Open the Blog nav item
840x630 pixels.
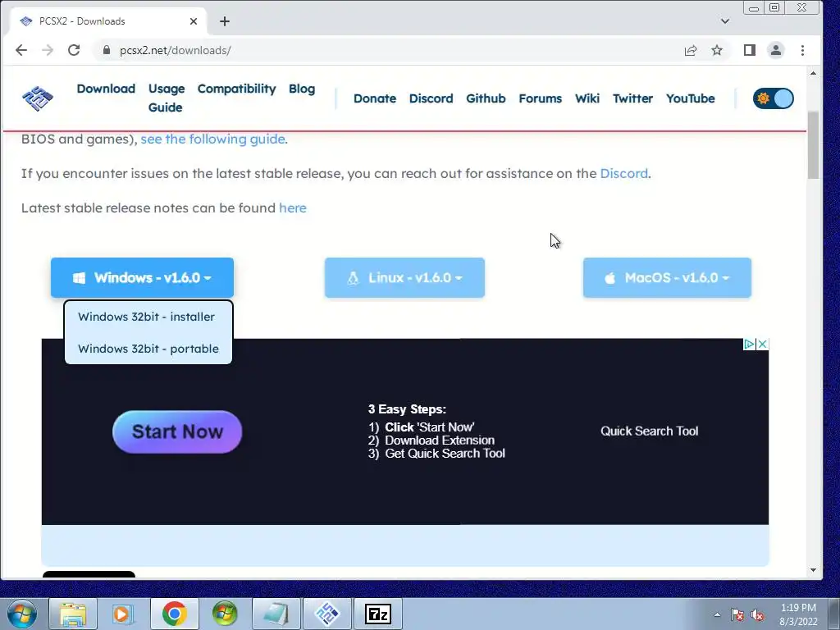(x=302, y=89)
